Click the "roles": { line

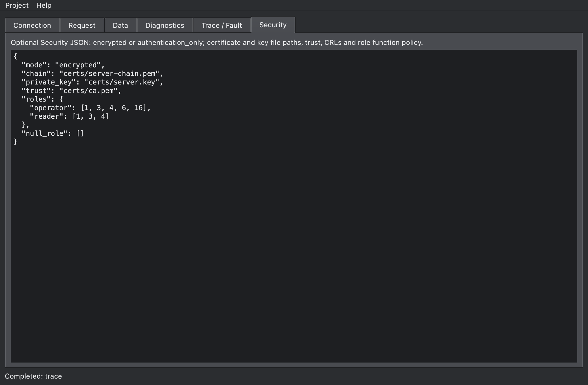point(42,99)
